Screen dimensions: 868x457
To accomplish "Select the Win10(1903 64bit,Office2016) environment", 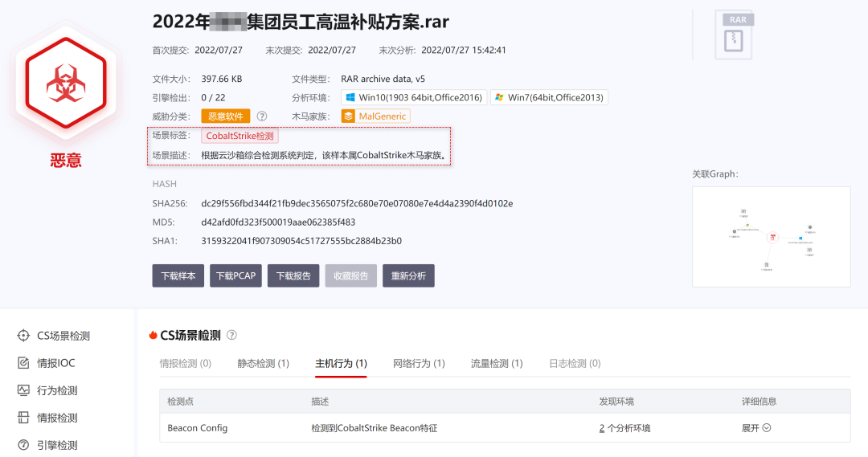I will tap(414, 97).
